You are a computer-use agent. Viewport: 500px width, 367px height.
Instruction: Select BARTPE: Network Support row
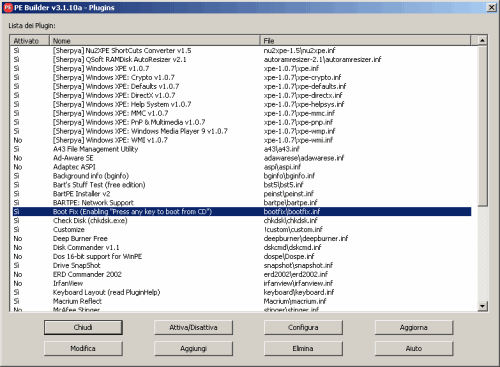[242, 203]
